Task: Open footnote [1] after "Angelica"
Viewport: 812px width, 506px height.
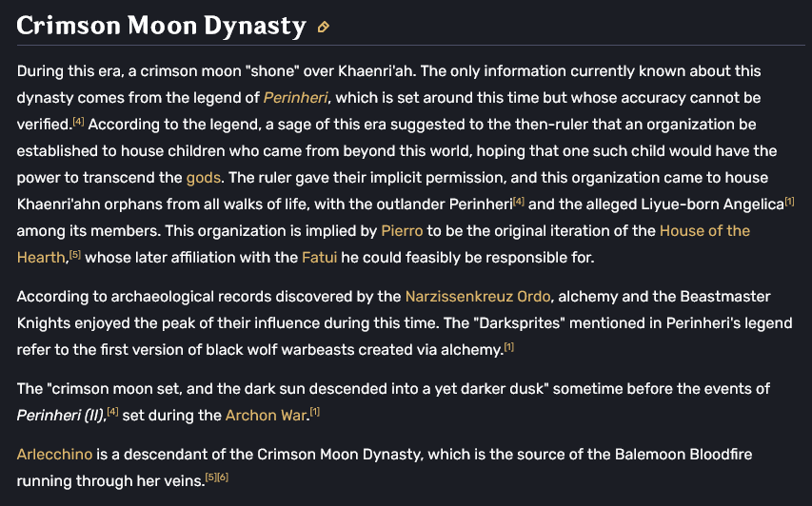Action: (790, 202)
